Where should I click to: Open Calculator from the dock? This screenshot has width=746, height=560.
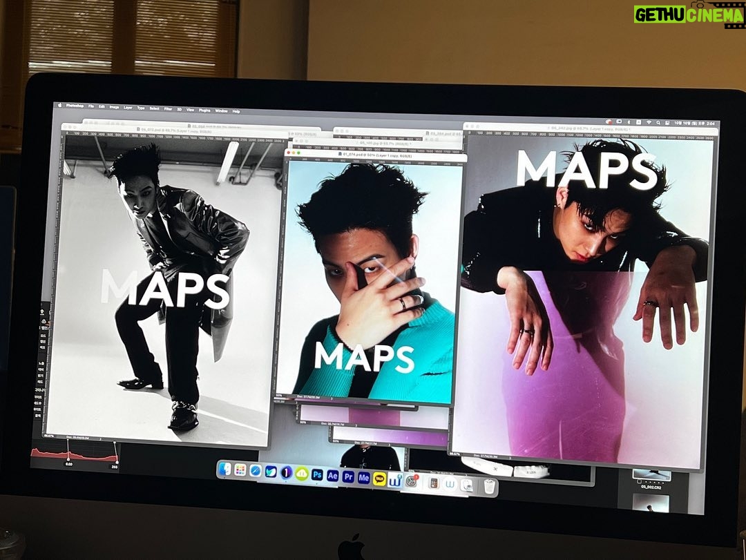pos(434,483)
